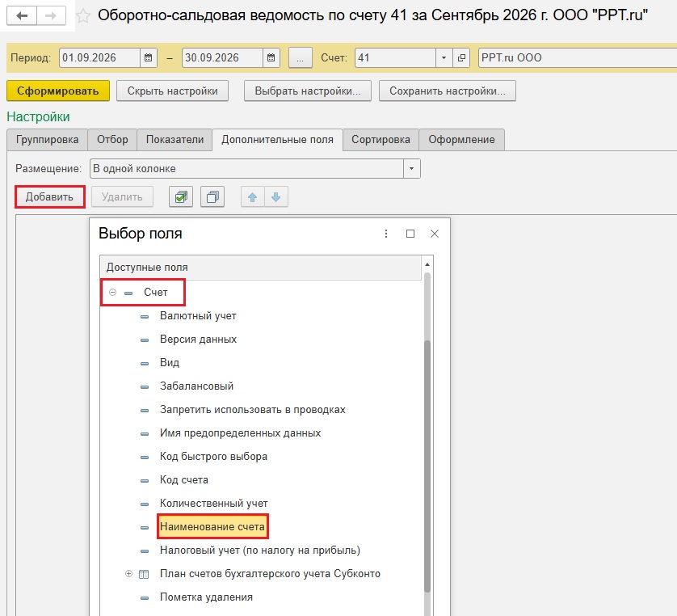Select Забалансовый field in list
Image resolution: width=677 pixels, height=616 pixels.
(x=196, y=386)
